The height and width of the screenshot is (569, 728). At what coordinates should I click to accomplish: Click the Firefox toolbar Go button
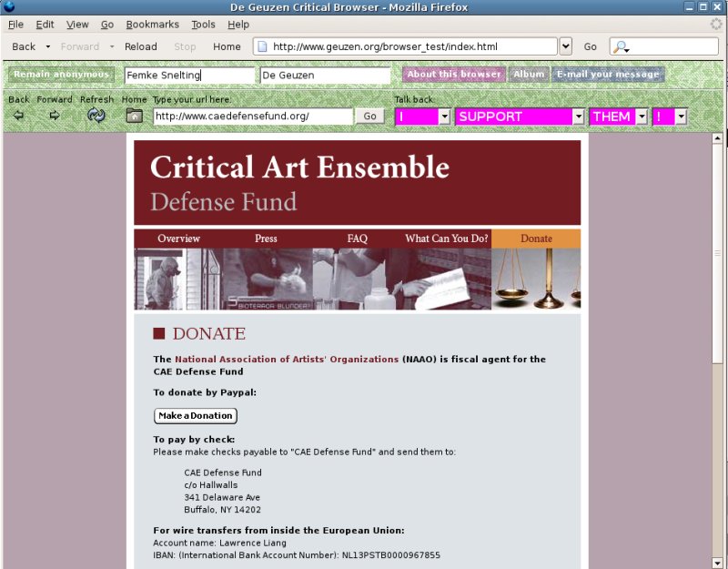coord(590,46)
